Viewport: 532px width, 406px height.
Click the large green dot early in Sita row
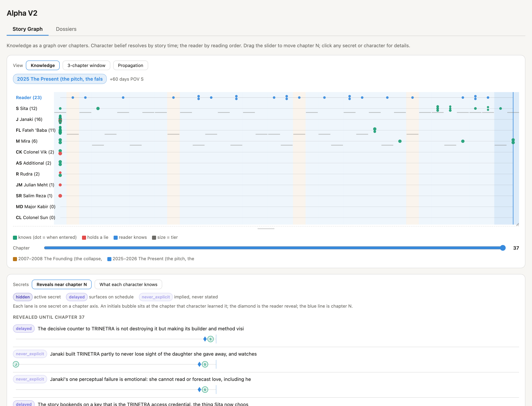click(98, 109)
